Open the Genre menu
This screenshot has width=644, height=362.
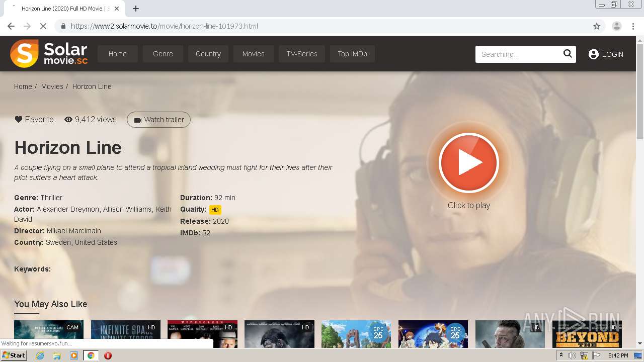pyautogui.click(x=163, y=54)
